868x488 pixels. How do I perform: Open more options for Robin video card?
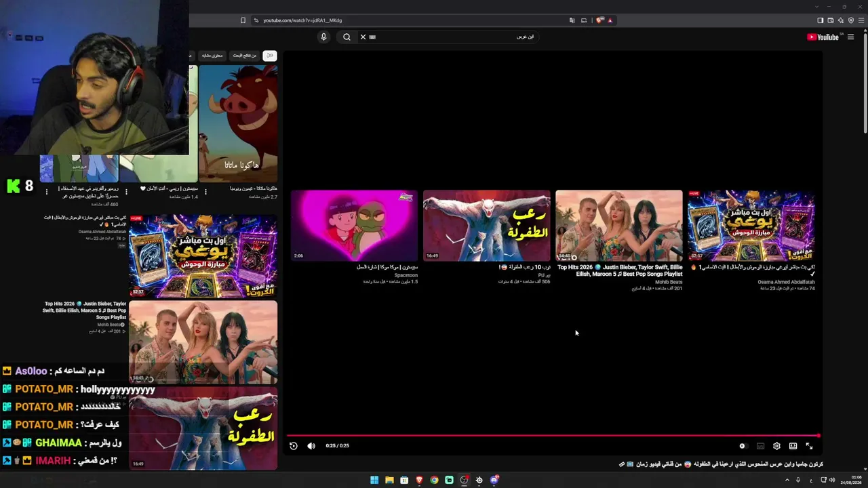click(x=46, y=192)
